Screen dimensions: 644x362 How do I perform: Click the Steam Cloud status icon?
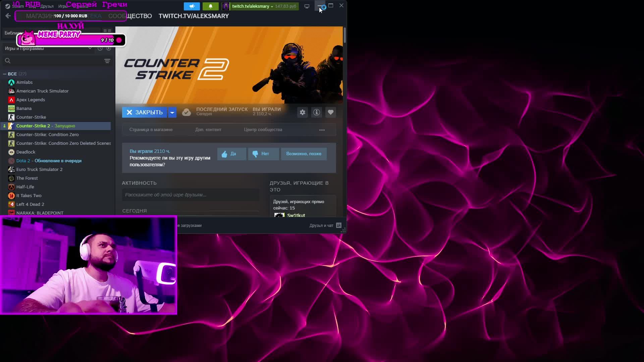(x=186, y=112)
